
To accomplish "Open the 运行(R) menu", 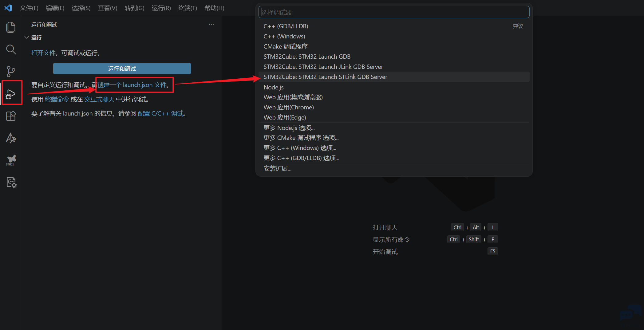I will click(161, 8).
